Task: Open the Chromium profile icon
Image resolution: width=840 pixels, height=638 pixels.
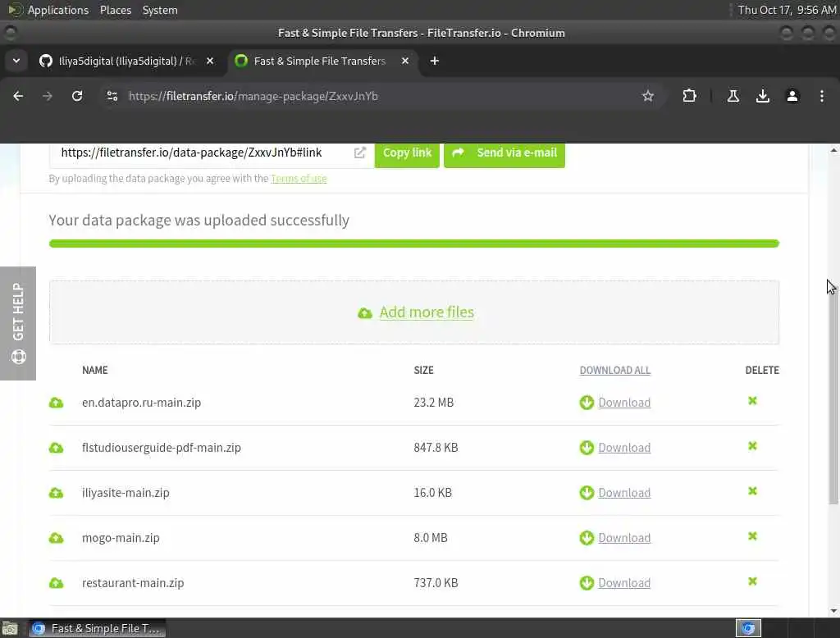Action: click(792, 96)
